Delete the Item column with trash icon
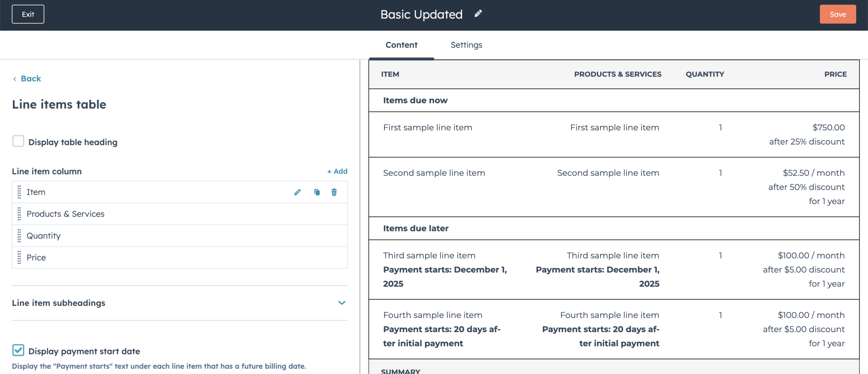868x374 pixels. pyautogui.click(x=334, y=192)
